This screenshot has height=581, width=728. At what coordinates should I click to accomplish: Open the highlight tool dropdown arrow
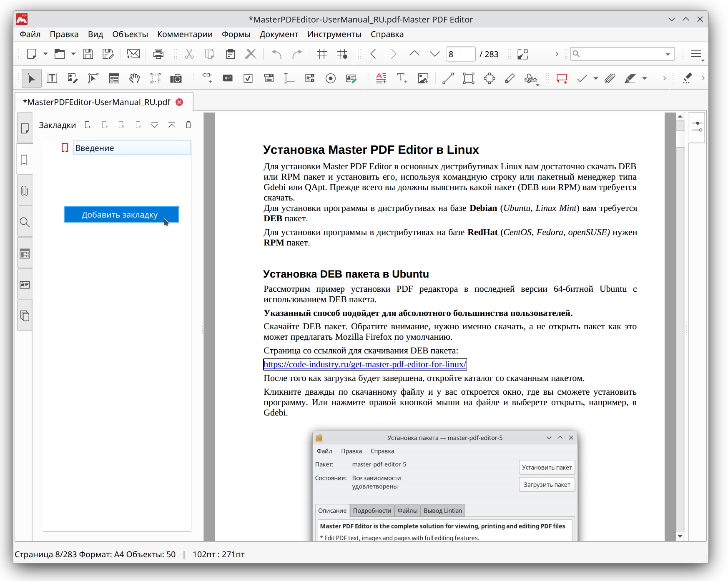[x=645, y=78]
